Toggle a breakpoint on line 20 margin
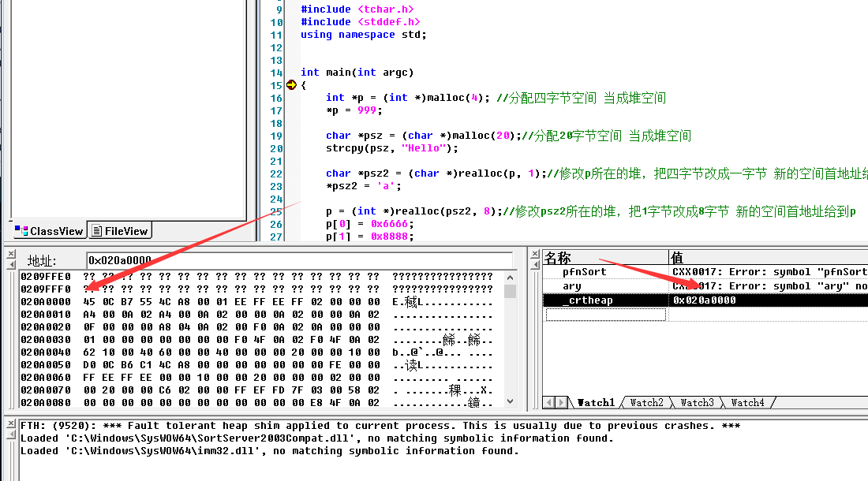Screen dimensions: 868x481 point(294,147)
